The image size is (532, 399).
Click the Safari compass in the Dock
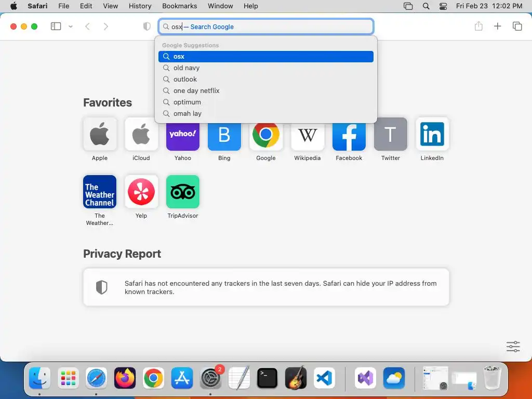(x=96, y=378)
